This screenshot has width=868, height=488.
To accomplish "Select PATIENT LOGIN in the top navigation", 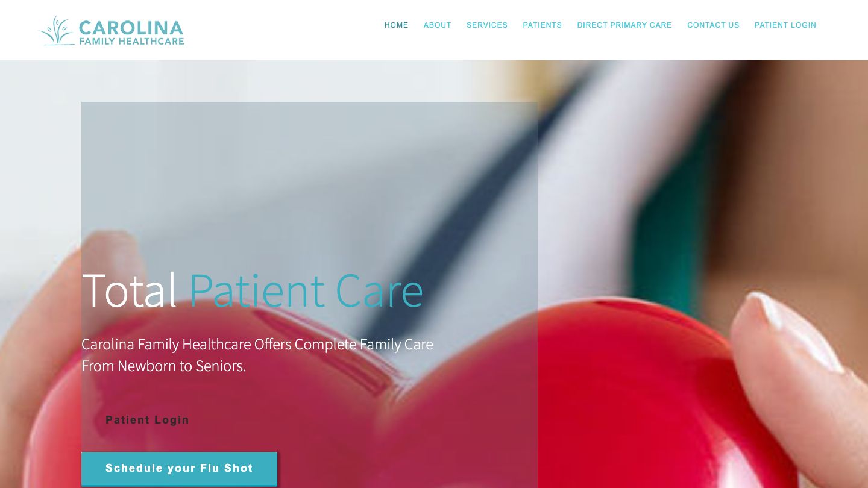I will [x=785, y=25].
